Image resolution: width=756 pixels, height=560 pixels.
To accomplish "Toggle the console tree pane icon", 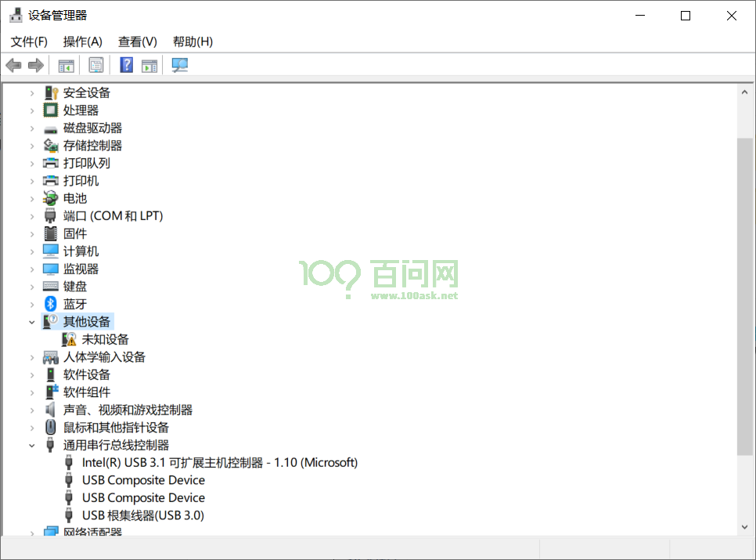I will tap(66, 64).
